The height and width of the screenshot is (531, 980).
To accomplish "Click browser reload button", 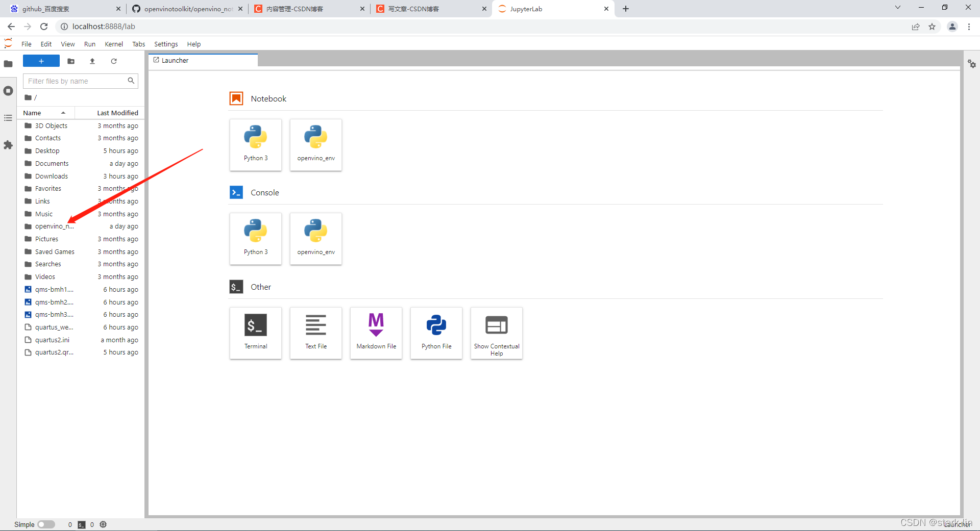I will coord(44,27).
